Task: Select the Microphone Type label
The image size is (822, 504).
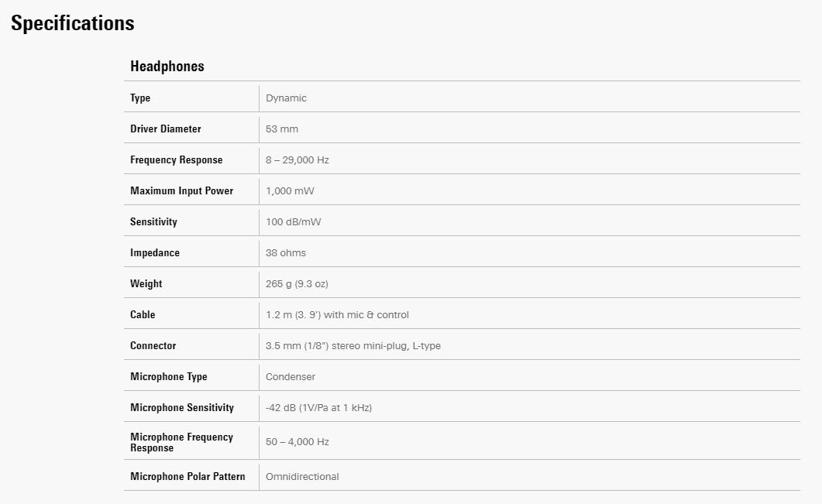Action: (168, 377)
